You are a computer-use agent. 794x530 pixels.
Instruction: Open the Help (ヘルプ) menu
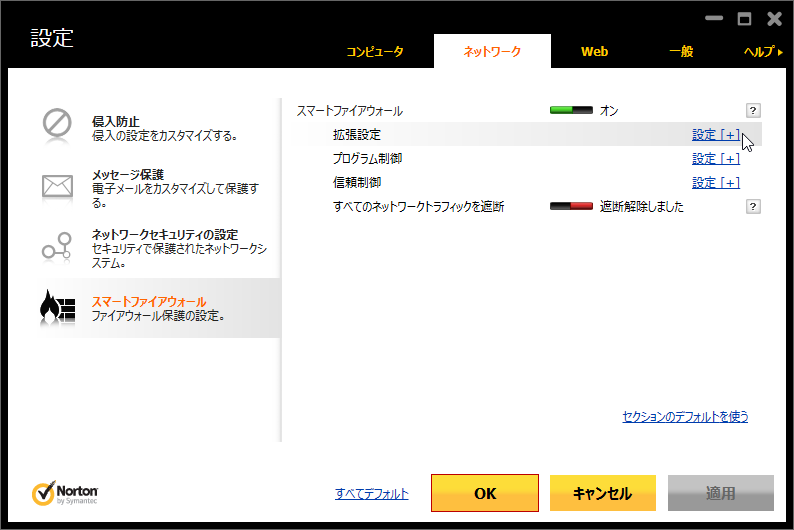764,52
